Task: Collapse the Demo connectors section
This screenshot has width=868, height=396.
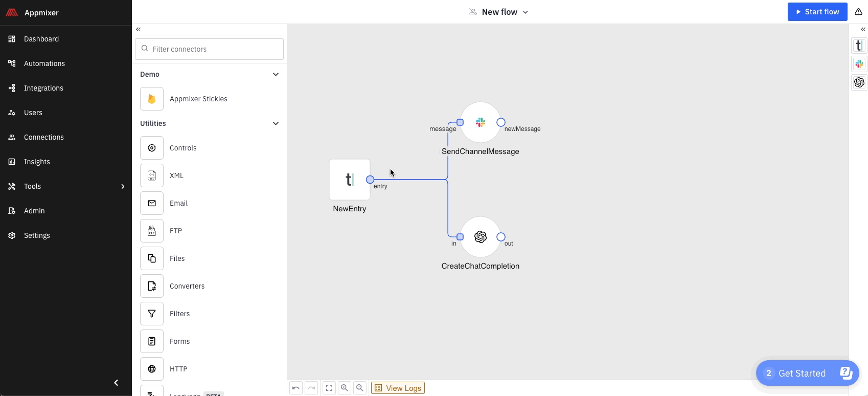Action: point(276,75)
